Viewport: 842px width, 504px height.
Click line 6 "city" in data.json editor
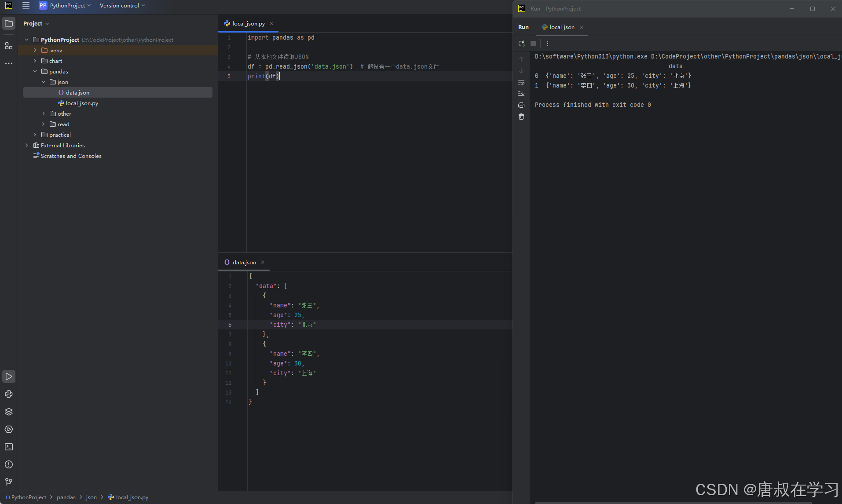(293, 325)
